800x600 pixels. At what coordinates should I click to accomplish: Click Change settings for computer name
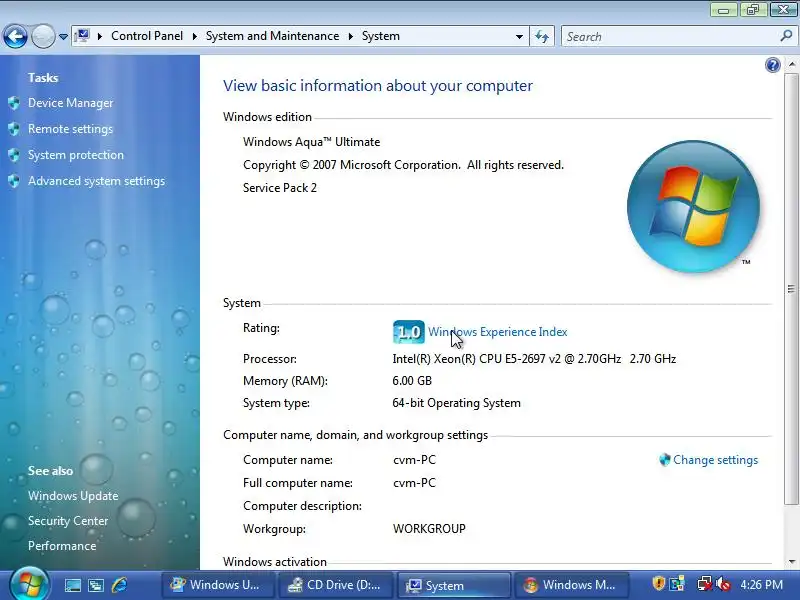point(715,460)
